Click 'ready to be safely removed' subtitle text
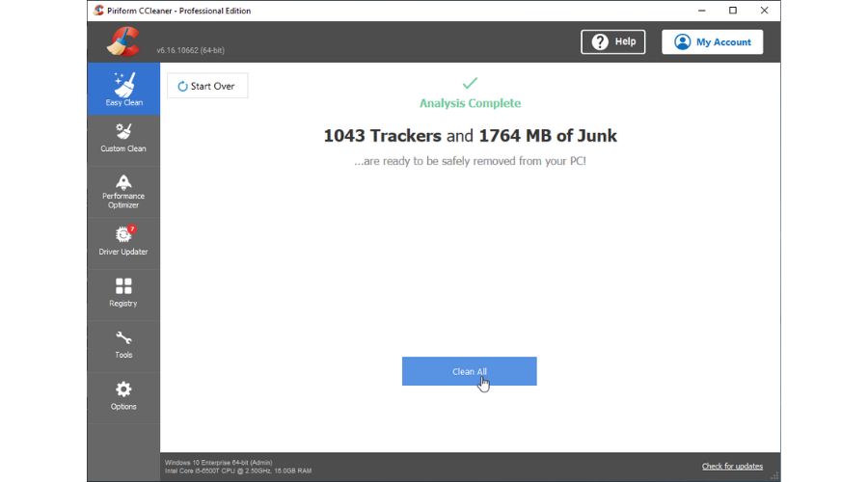 pyautogui.click(x=470, y=161)
